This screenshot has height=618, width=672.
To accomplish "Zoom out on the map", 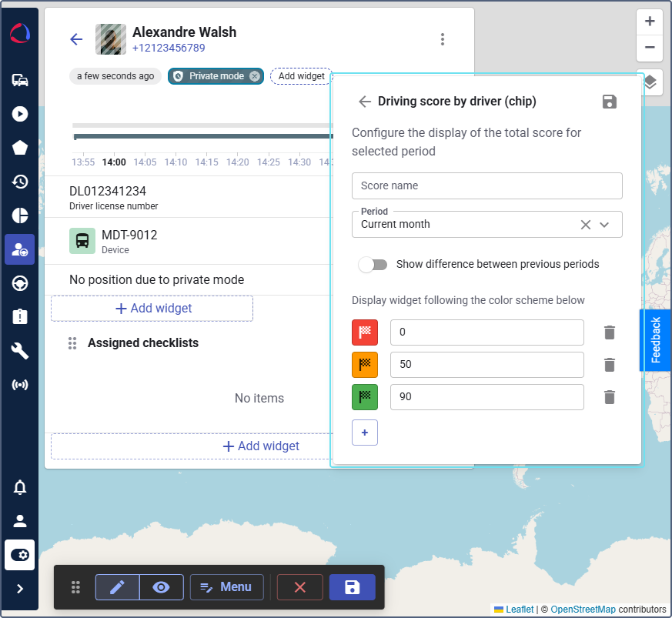I will click(x=650, y=48).
